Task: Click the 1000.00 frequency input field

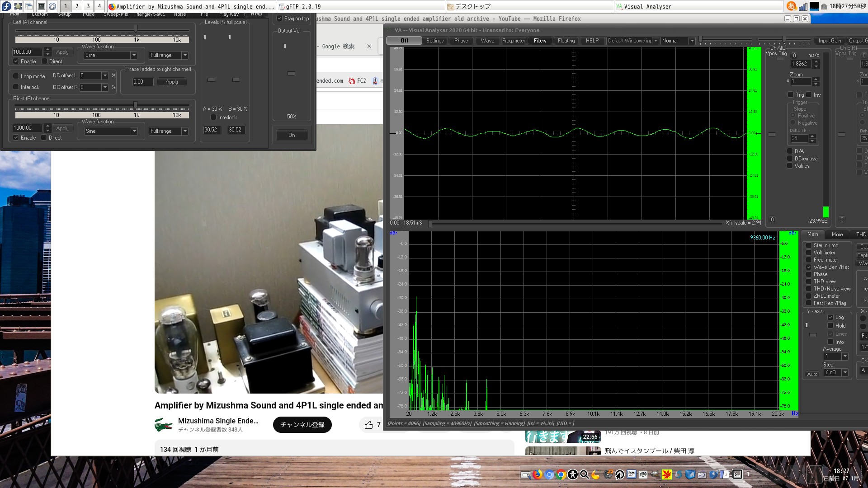Action: tap(27, 52)
